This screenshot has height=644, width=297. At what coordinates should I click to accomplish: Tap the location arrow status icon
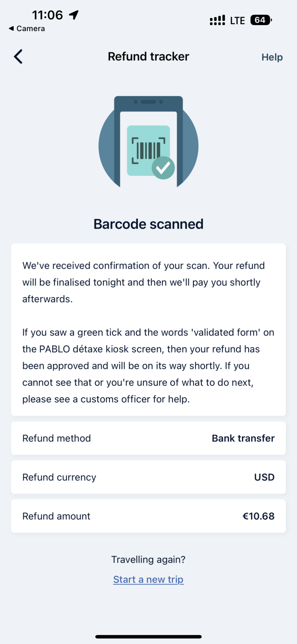point(74,15)
